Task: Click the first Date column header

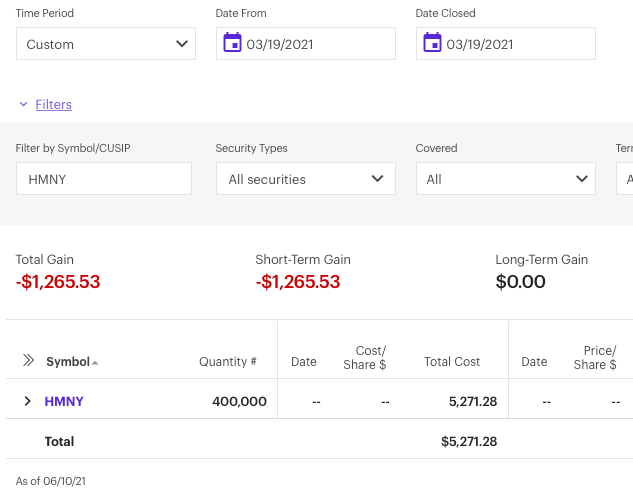Action: [304, 362]
